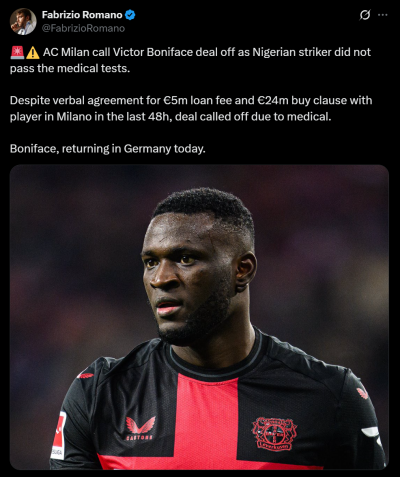Image resolution: width=400 pixels, height=477 pixels.
Task: Click the "player in Milano" text line
Action: tap(171, 117)
